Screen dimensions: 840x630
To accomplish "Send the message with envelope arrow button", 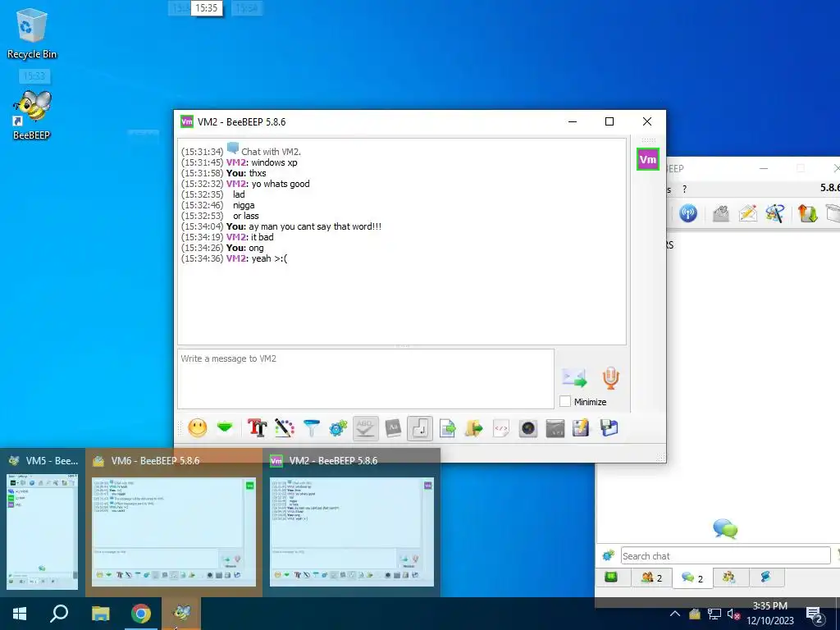I will [574, 377].
